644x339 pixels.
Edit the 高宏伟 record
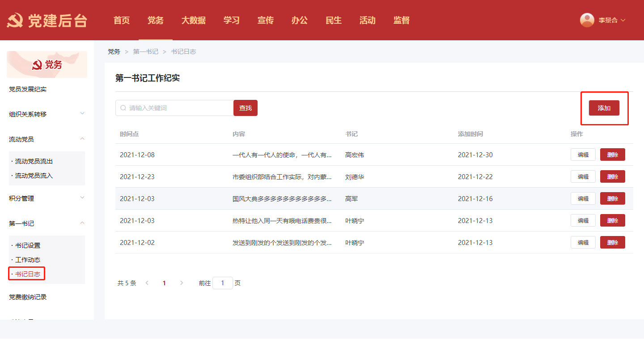point(583,154)
